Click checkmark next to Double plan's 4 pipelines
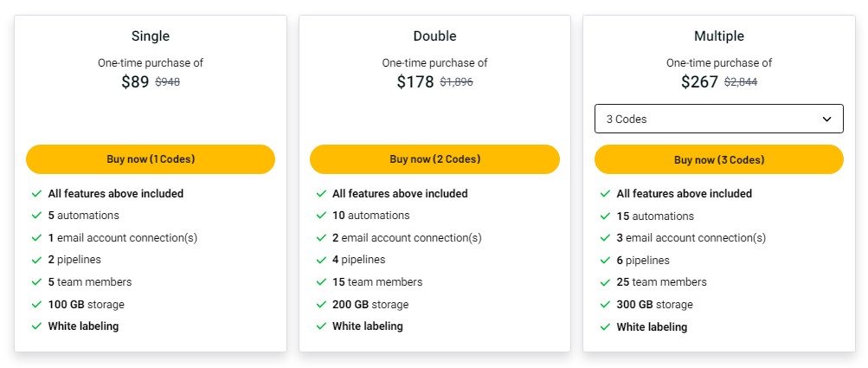Viewport: 868px width, 368px height. click(320, 260)
